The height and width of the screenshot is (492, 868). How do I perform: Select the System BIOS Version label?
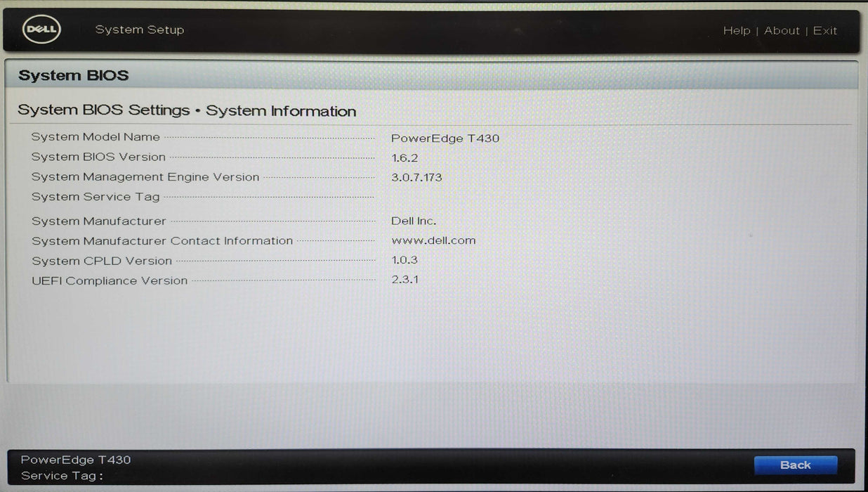pos(98,157)
